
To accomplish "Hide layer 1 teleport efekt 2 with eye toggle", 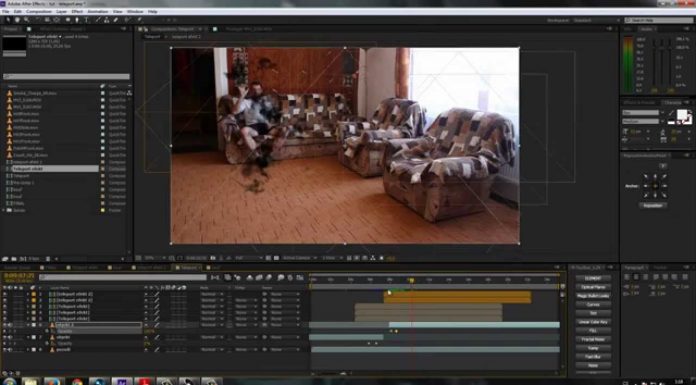I will click(x=5, y=294).
